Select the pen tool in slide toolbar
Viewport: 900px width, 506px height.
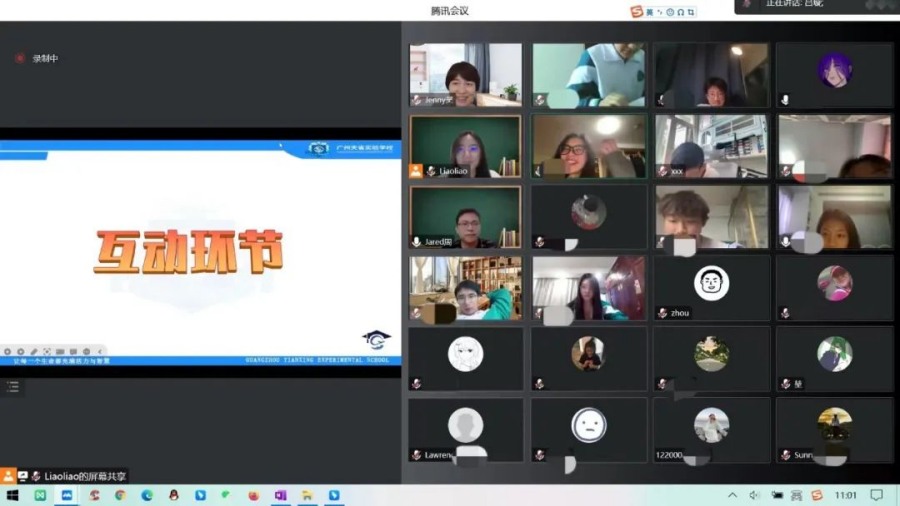pos(34,351)
